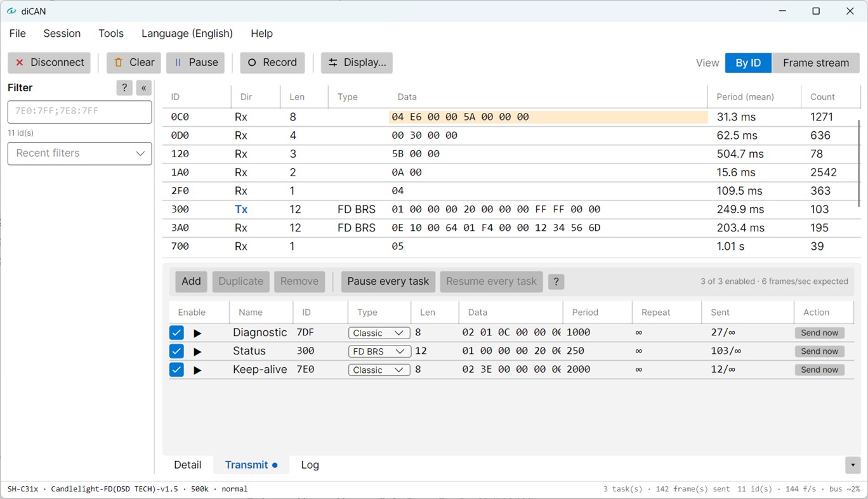The image size is (868, 499).
Task: Open the Tools menu
Action: 111,34
